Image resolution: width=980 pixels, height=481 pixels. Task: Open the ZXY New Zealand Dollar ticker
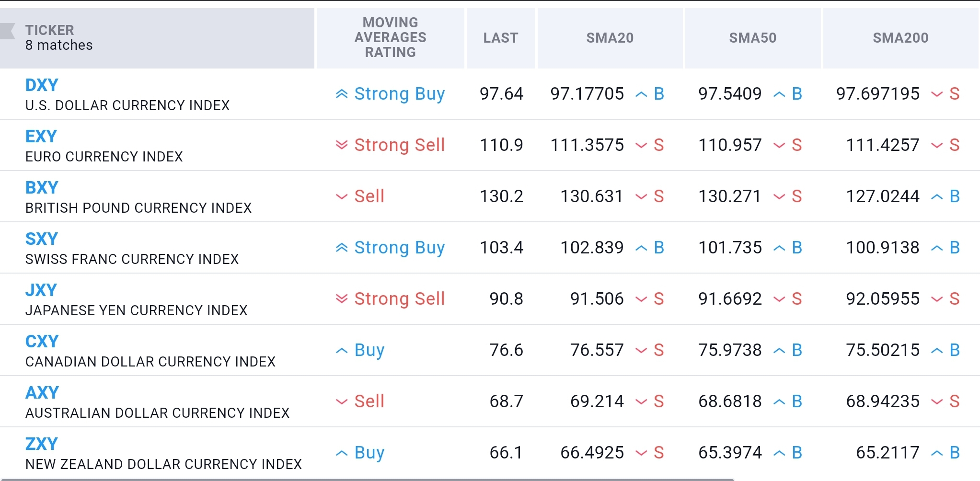click(x=42, y=444)
